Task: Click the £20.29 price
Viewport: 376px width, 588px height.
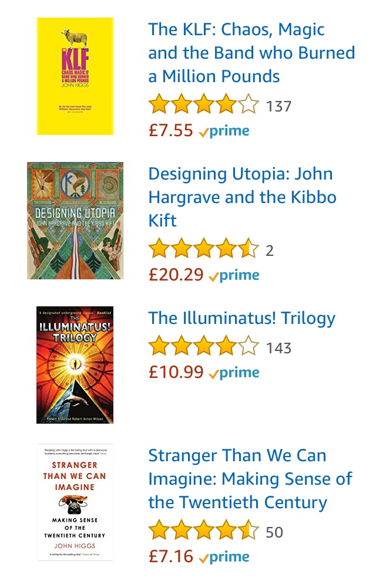Action: point(176,275)
